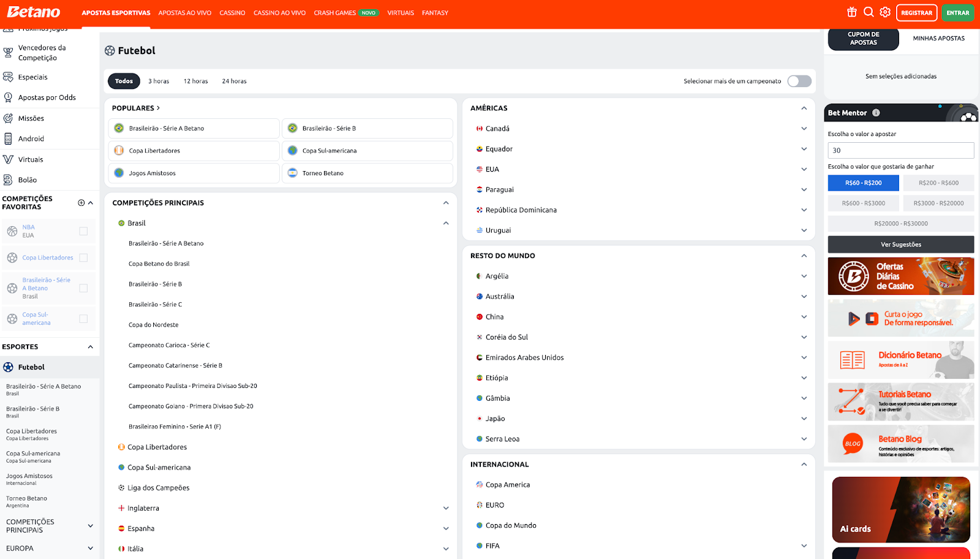Click the Entrar button
Screen dimensions: 980x559
957,13
